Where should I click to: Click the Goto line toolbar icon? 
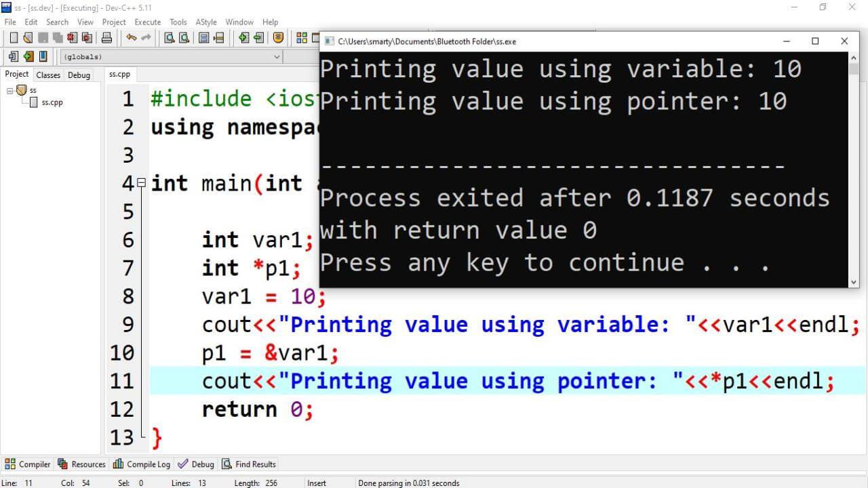[220, 38]
